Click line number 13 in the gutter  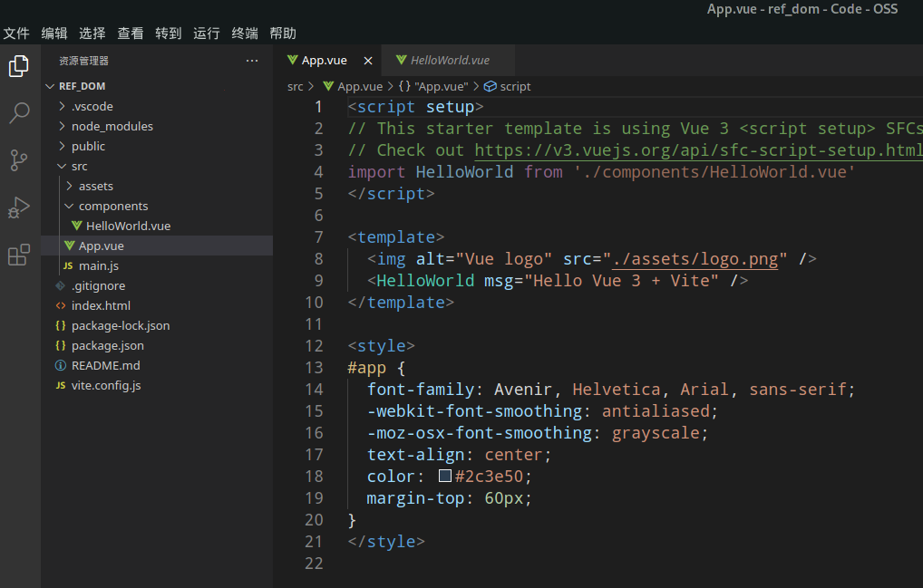point(314,368)
